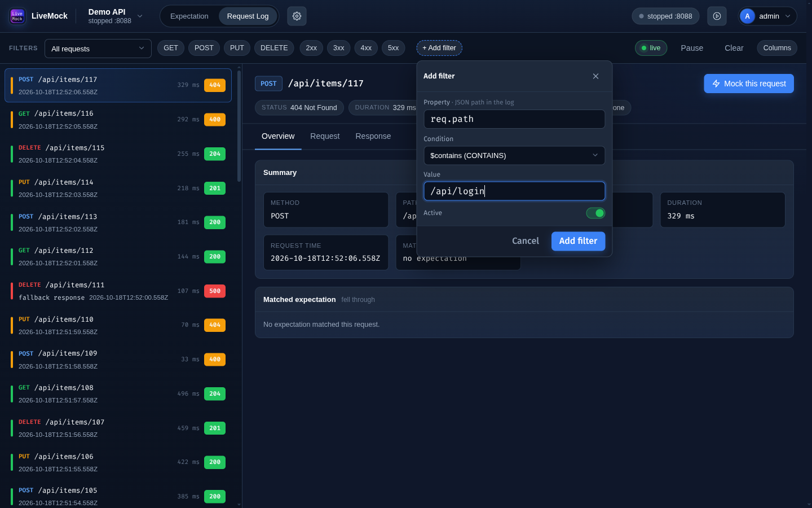Toggle the GET method filter chip
This screenshot has width=812, height=508.
click(171, 48)
